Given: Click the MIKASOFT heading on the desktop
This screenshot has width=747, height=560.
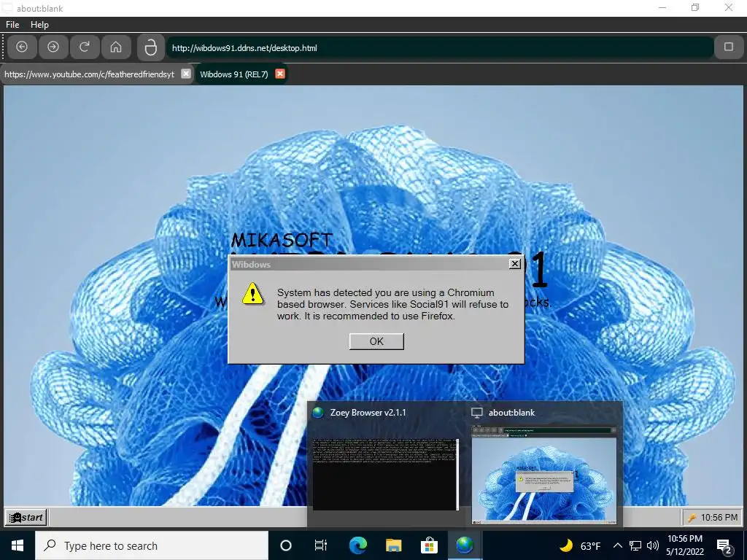Looking at the screenshot, I should [x=282, y=240].
